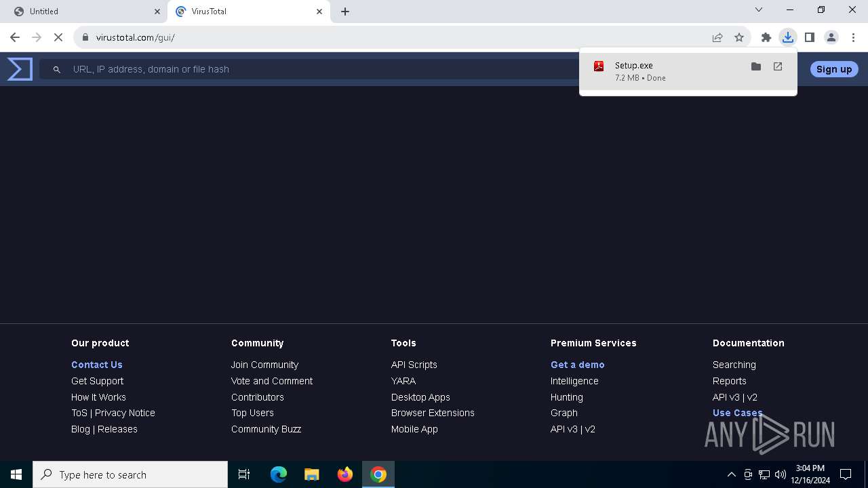This screenshot has width=868, height=488.
Task: Open Get Support link
Action: pos(97,381)
